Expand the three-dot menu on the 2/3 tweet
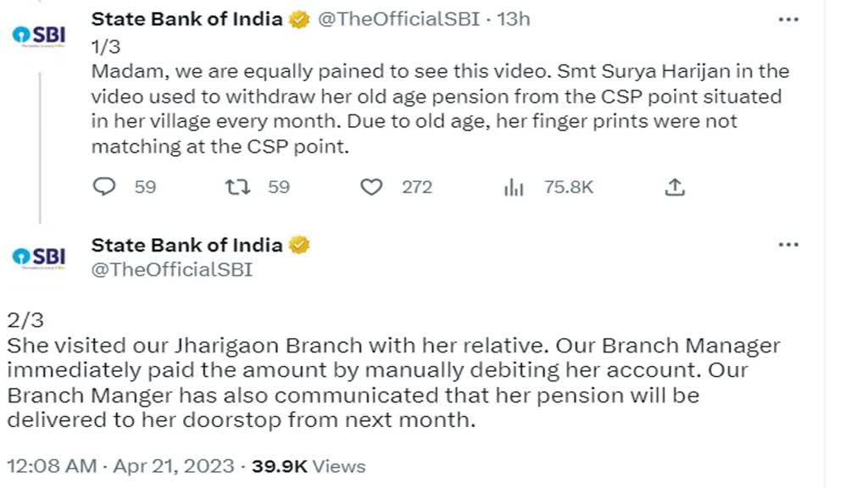Screen dimensions: 868x488 pyautogui.click(x=788, y=244)
